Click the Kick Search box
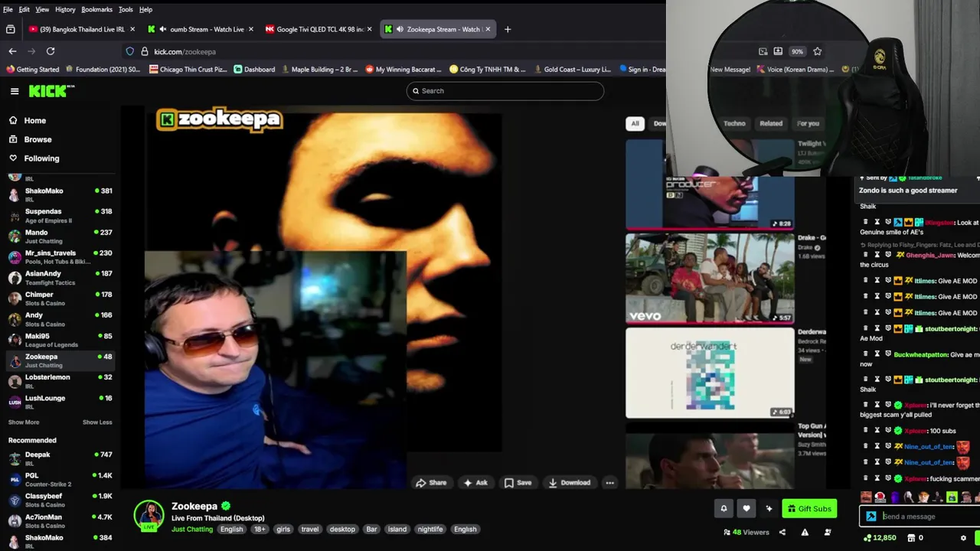Screen dimensions: 980x551 click(505, 91)
